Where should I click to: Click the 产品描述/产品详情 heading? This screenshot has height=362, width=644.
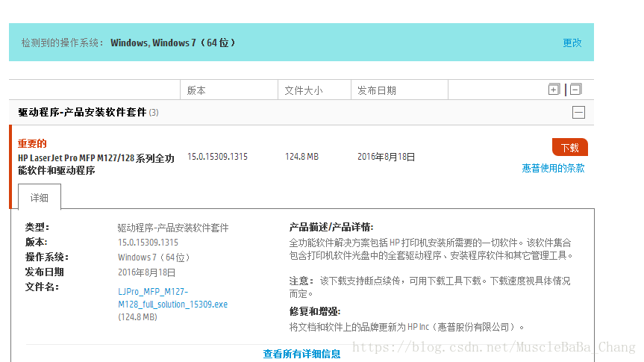pyautogui.click(x=331, y=227)
